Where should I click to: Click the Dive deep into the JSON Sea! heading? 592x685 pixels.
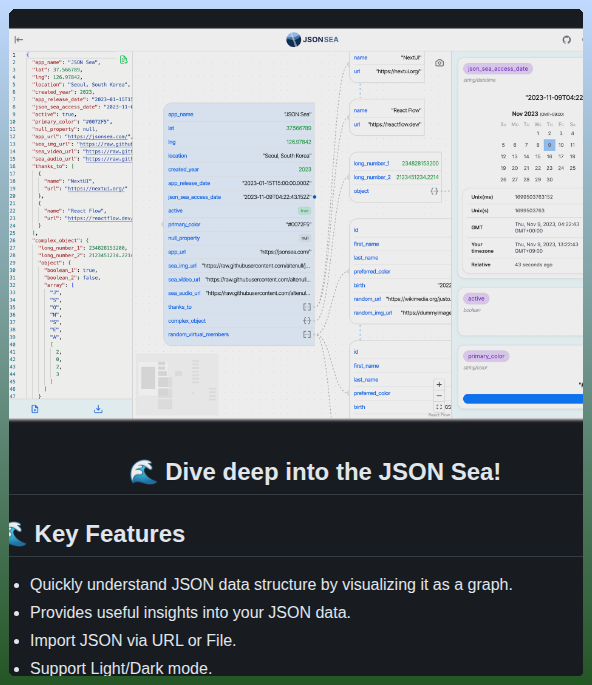[x=333, y=472]
